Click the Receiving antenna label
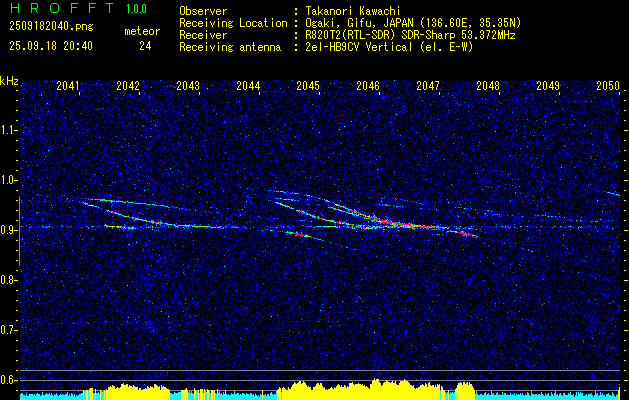 (x=230, y=47)
